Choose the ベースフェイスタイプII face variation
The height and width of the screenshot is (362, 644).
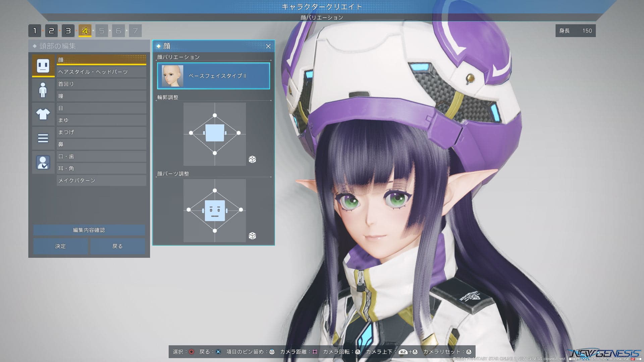click(213, 76)
